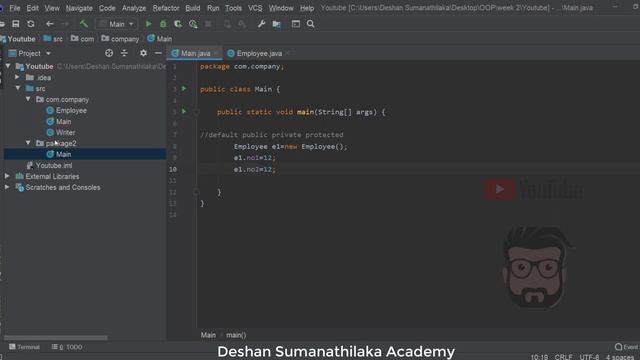Open the Event Log in status bar

coord(627,347)
